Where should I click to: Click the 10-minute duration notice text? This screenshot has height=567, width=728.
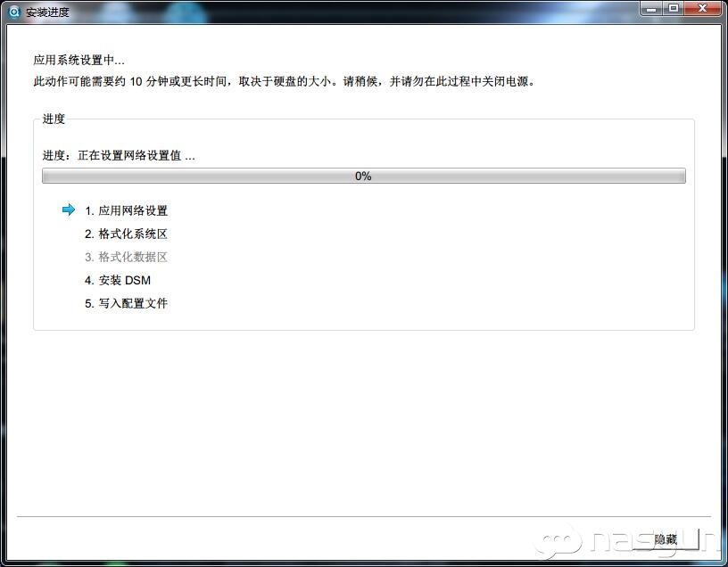(x=284, y=82)
